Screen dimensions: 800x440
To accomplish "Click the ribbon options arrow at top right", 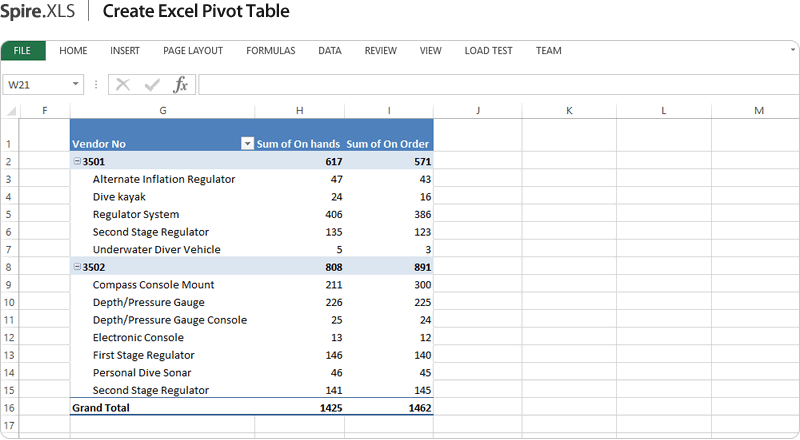I will [x=791, y=48].
